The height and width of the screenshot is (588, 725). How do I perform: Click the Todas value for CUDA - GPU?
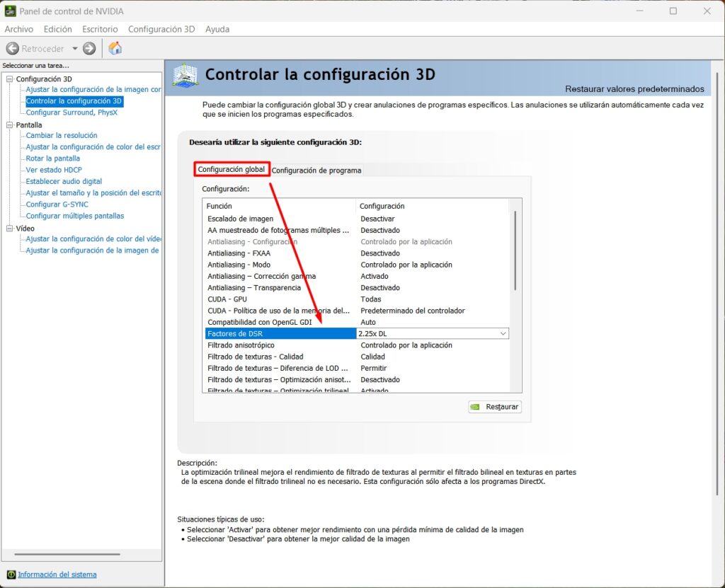click(371, 299)
